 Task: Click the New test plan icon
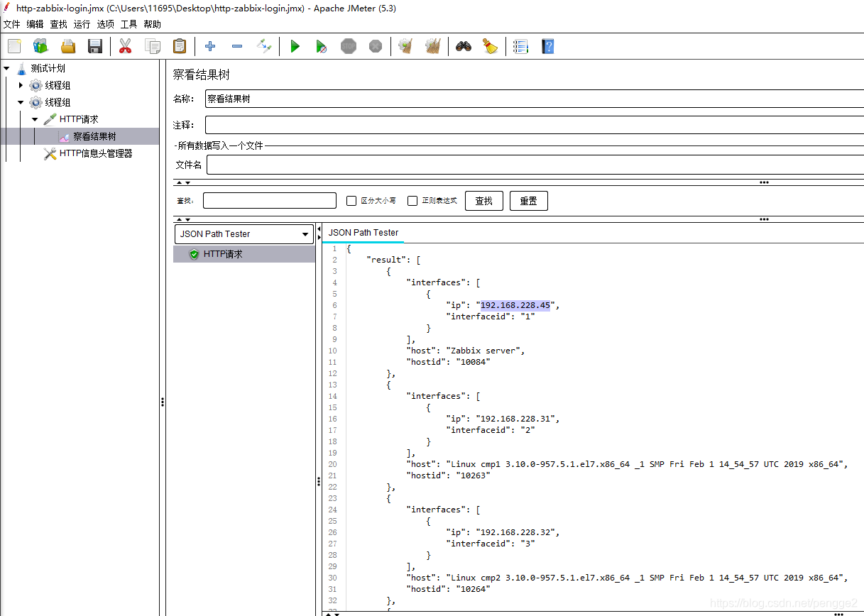pos(14,46)
